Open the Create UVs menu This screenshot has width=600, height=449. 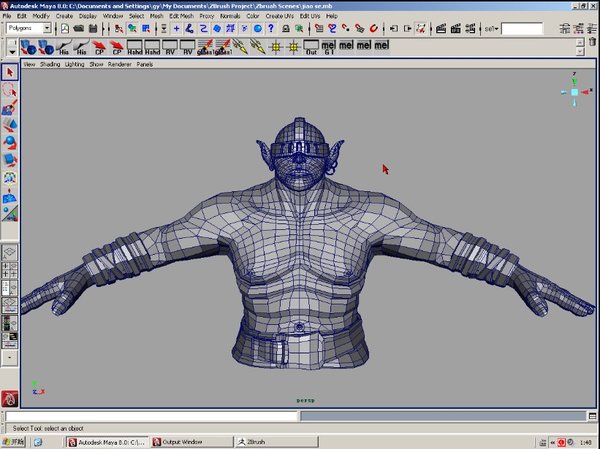tap(281, 17)
